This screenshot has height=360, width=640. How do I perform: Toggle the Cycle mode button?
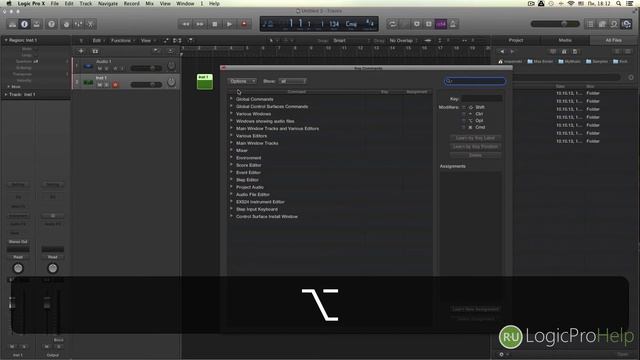pos(392,24)
